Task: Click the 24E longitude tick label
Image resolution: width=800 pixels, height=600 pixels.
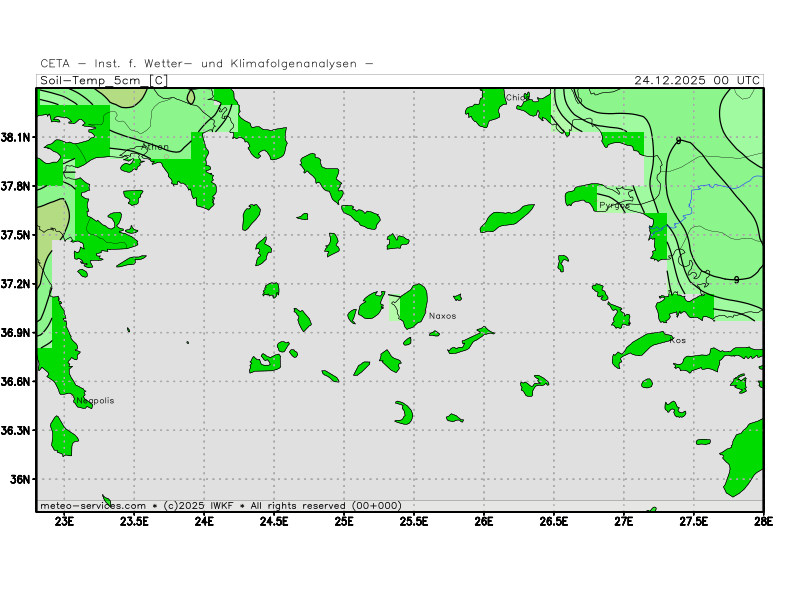Action: click(x=204, y=520)
